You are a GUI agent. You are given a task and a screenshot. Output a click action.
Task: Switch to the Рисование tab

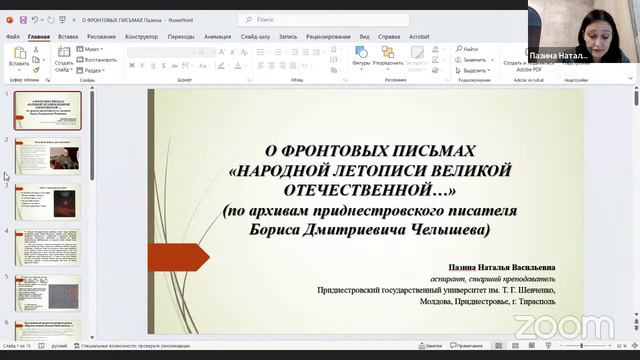pyautogui.click(x=101, y=37)
